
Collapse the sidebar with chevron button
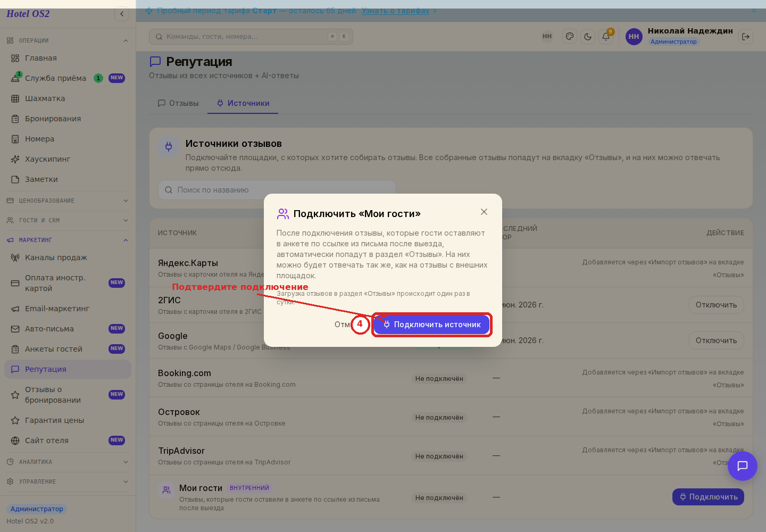pos(122,14)
